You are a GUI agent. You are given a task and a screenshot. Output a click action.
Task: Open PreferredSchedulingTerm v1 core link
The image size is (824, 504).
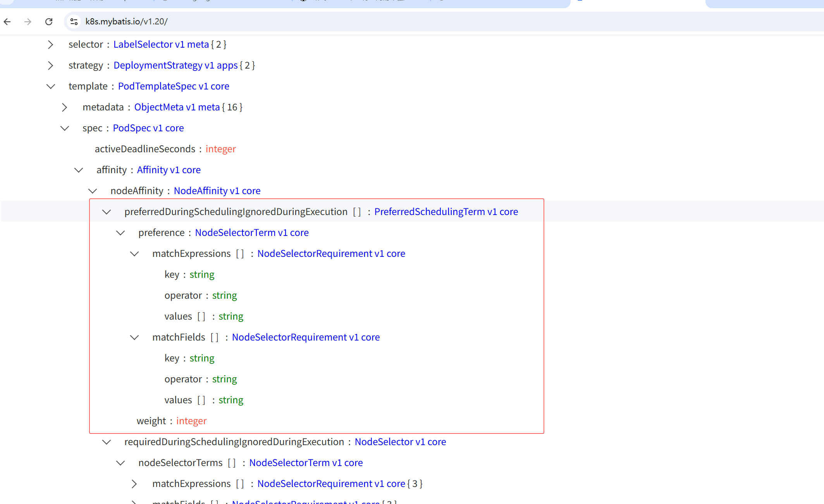pos(446,212)
